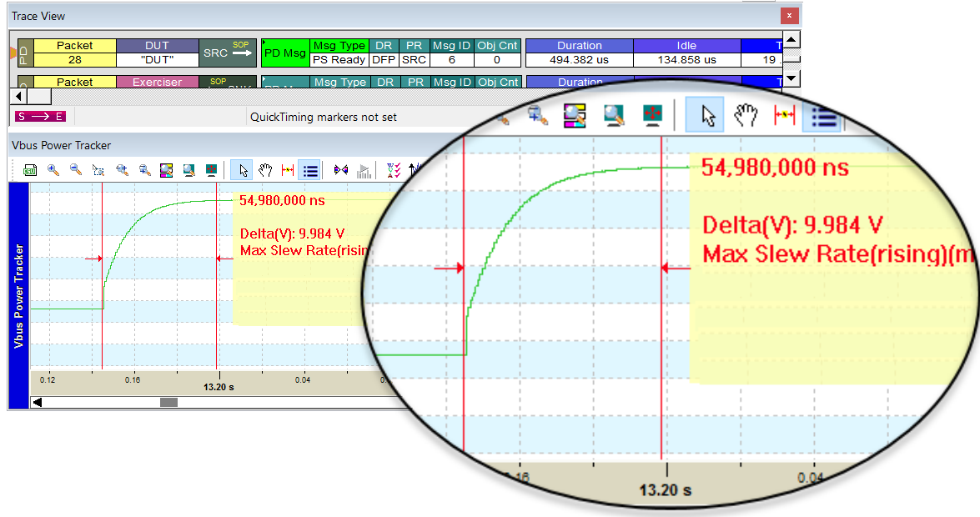The height and width of the screenshot is (517, 980).
Task: Select the zoom-to-region dashed rectangle tool
Action: [x=98, y=170]
